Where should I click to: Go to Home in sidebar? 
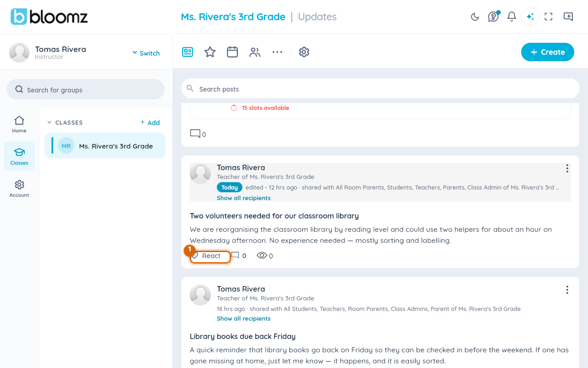(x=19, y=124)
